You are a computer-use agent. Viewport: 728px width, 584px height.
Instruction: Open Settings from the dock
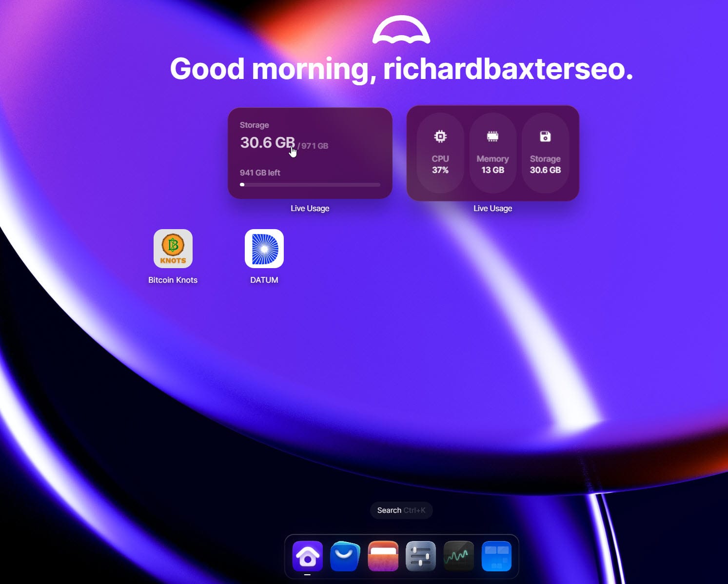(420, 556)
